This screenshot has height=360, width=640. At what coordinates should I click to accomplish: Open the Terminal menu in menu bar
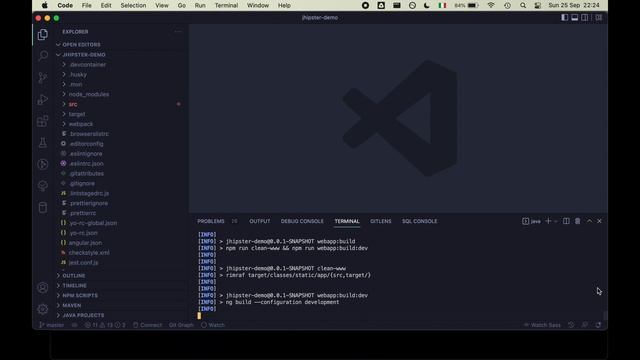point(226,5)
